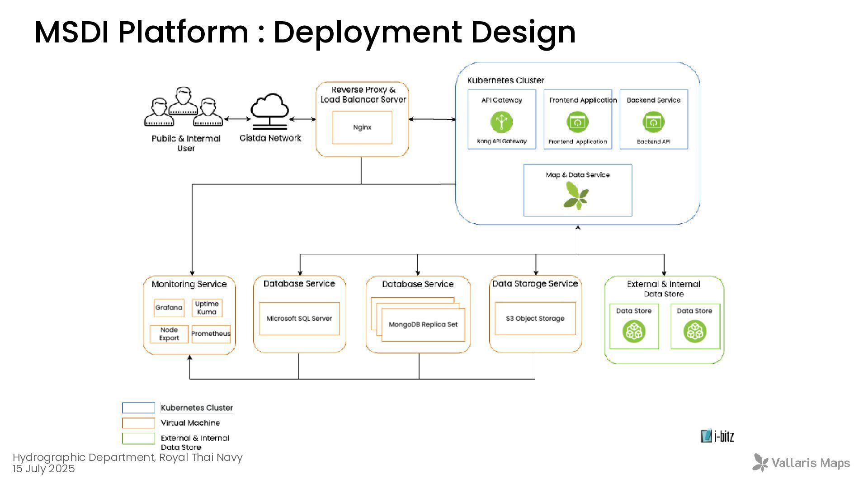Select the Backend API green icon

pyautogui.click(x=653, y=122)
